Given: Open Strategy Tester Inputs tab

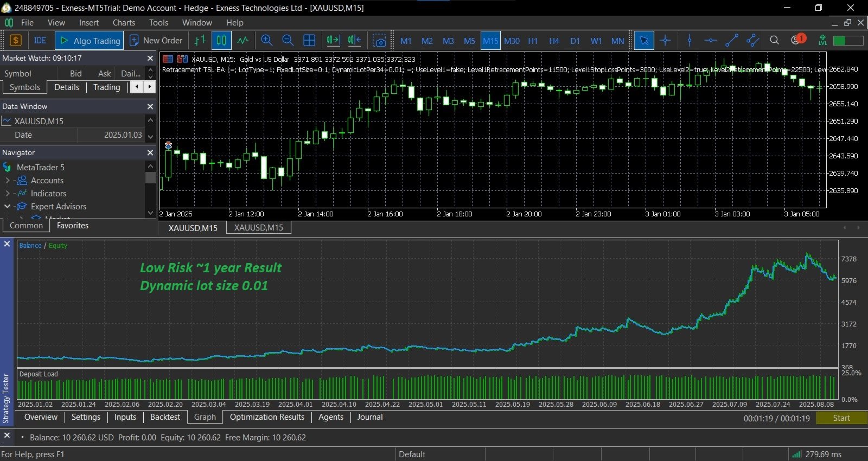Looking at the screenshot, I should click(x=125, y=417).
